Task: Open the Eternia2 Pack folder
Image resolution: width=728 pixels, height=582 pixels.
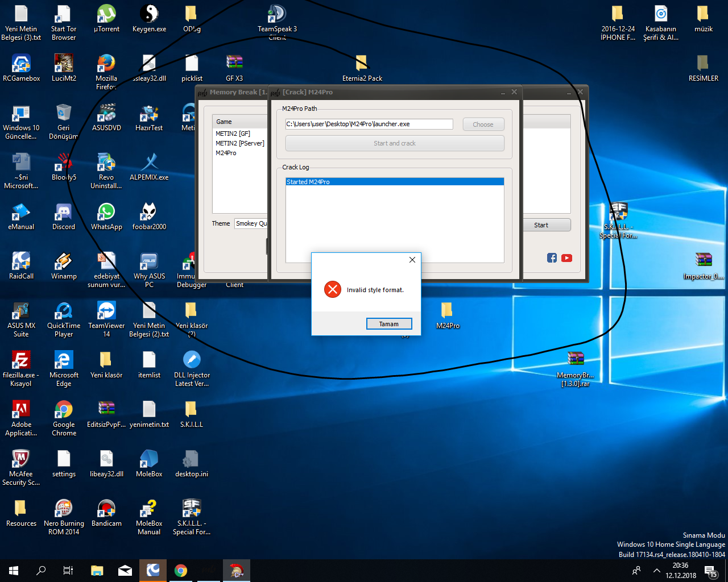Action: click(x=362, y=68)
